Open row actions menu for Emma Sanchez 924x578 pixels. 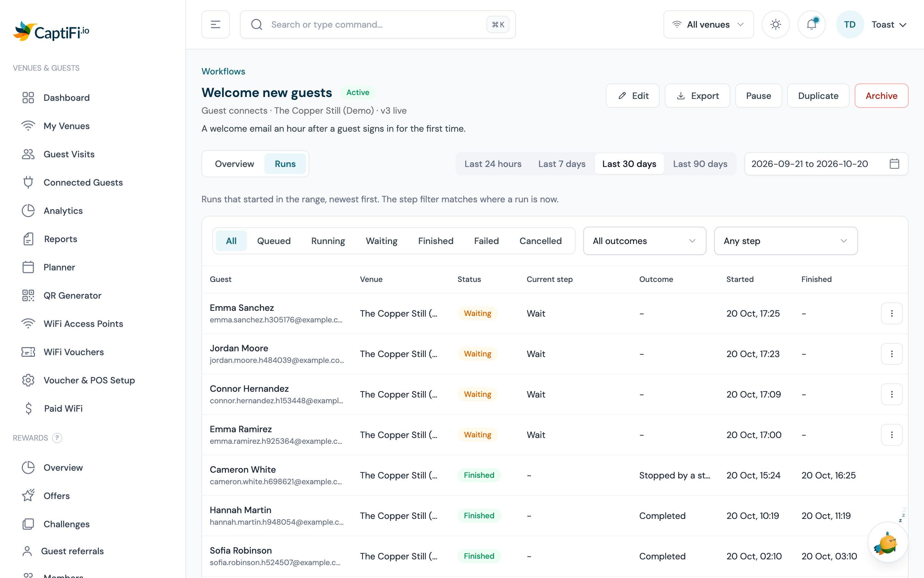pos(892,313)
